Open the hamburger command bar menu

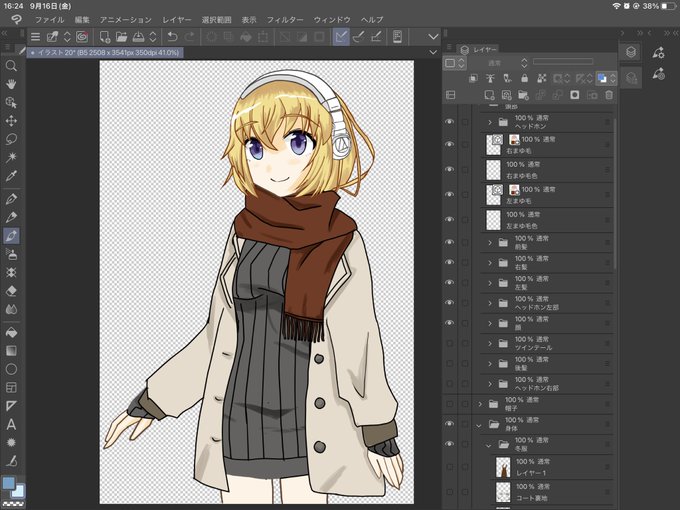[x=35, y=37]
